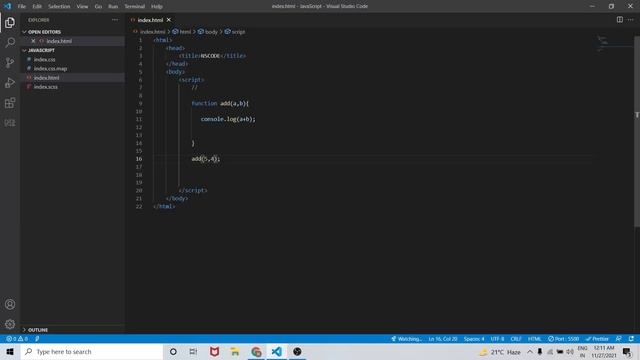Image resolution: width=640 pixels, height=360 pixels.
Task: Open the Manage gear settings icon
Action: (10, 324)
